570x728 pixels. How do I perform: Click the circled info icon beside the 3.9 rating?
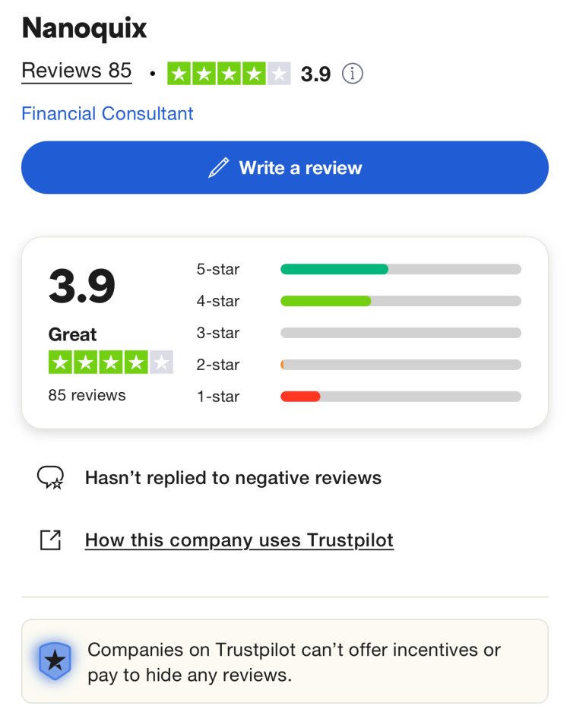coord(353,74)
